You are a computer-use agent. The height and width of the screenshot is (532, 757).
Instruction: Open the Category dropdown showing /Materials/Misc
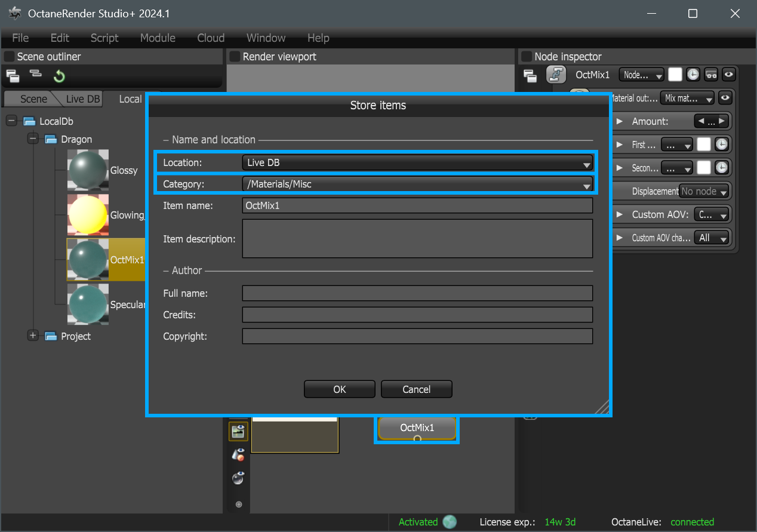[x=417, y=184]
